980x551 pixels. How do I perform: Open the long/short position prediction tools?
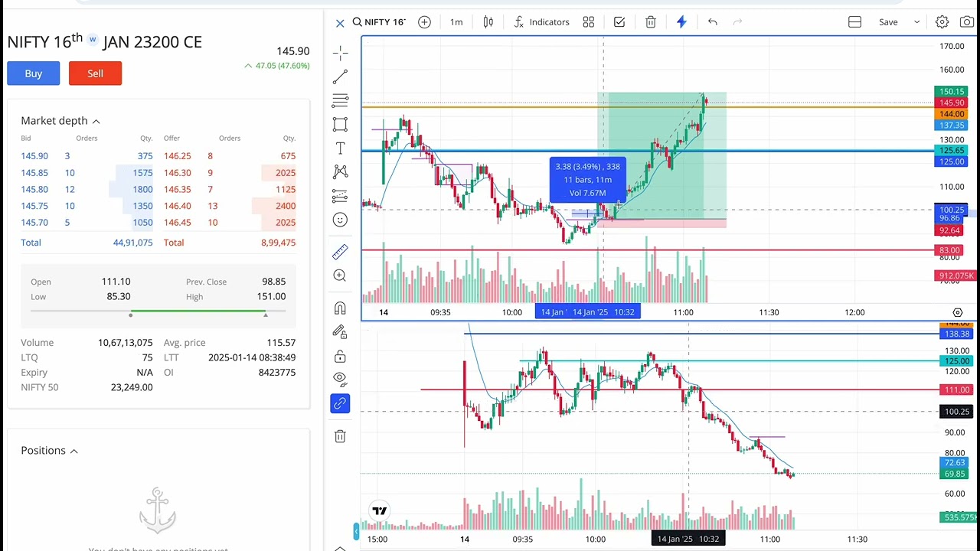[x=341, y=196]
